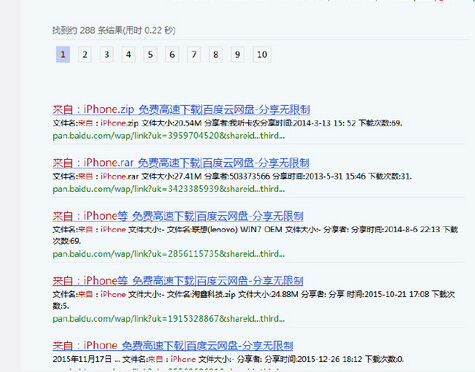This screenshot has height=372, width=475.
Task: Jump to results page 4
Action: point(128,54)
